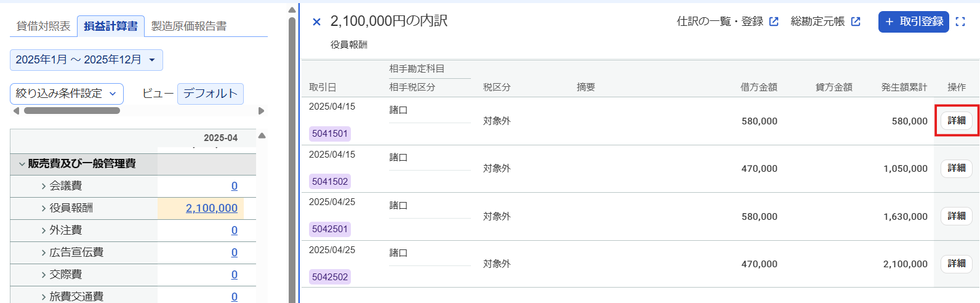The height and width of the screenshot is (303, 980).
Task: Open 絞り込み条件設定 dropdown
Action: [x=66, y=94]
